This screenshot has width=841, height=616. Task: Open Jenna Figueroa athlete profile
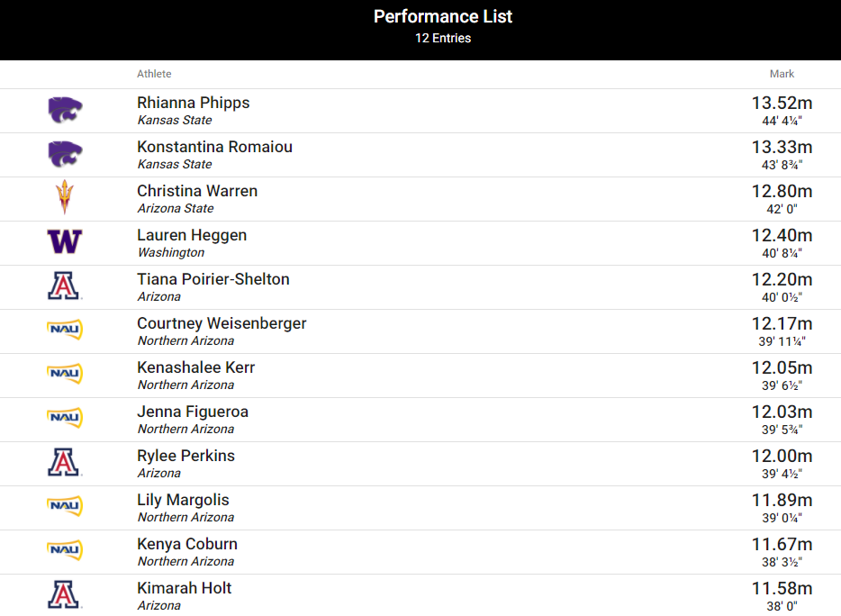coord(193,412)
